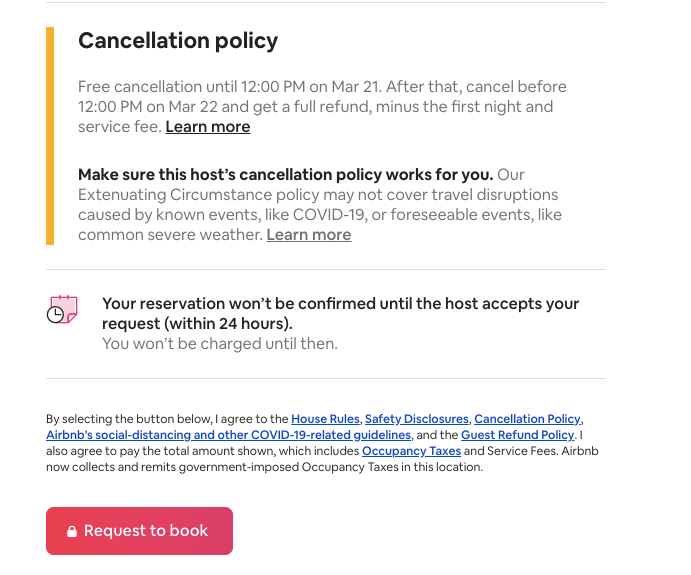The width and height of the screenshot is (691, 575).
Task: Click the yellow vertical accent bar
Action: [x=50, y=136]
